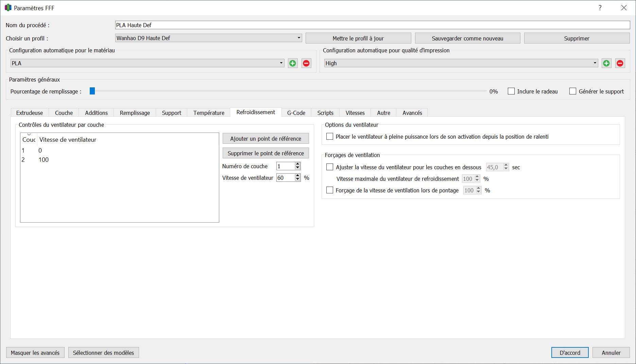Click Sélectionner des modèles button
The image size is (636, 364).
click(x=103, y=353)
